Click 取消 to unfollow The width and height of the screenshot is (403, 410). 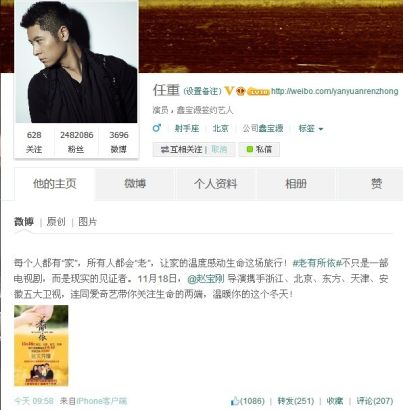click(x=219, y=149)
